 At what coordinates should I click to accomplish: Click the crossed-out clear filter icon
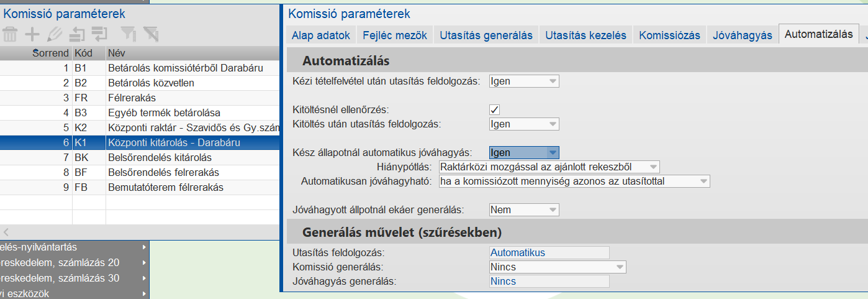[x=150, y=34]
